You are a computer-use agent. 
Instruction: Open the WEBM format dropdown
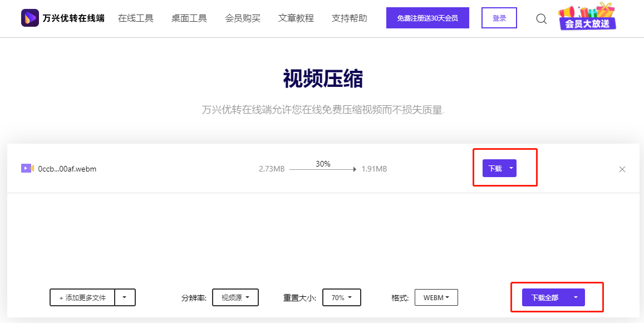click(x=436, y=297)
